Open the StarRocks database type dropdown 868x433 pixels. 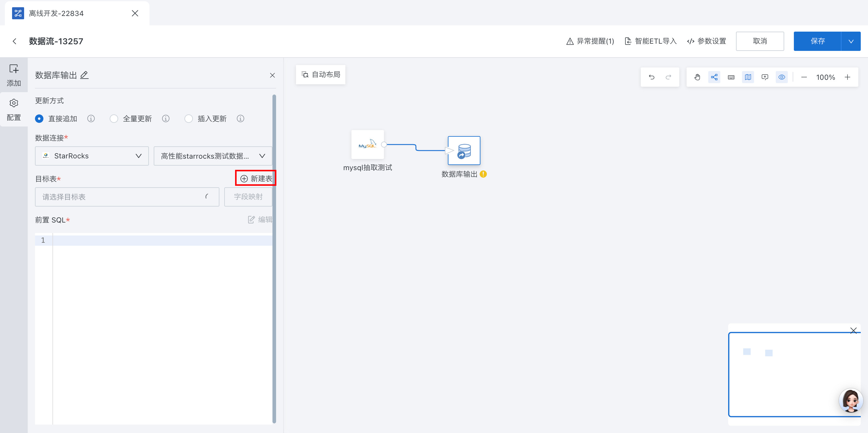click(x=92, y=156)
